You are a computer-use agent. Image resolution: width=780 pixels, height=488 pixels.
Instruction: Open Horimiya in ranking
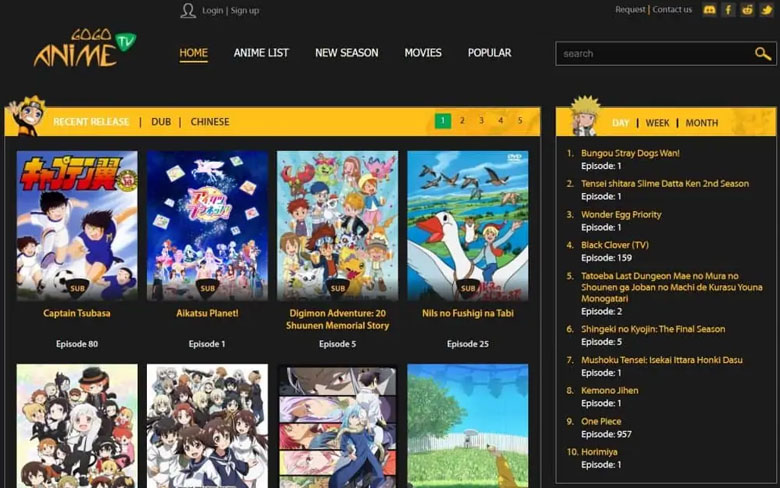pyautogui.click(x=599, y=452)
